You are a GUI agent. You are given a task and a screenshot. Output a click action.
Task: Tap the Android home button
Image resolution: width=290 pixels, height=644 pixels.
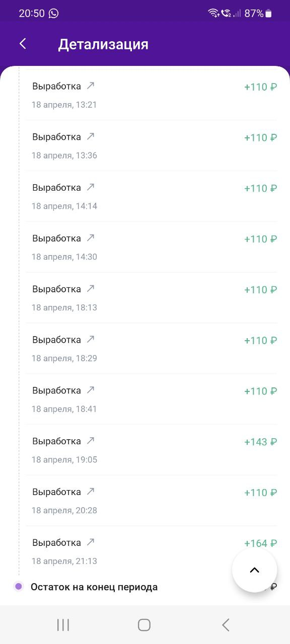[144, 625]
